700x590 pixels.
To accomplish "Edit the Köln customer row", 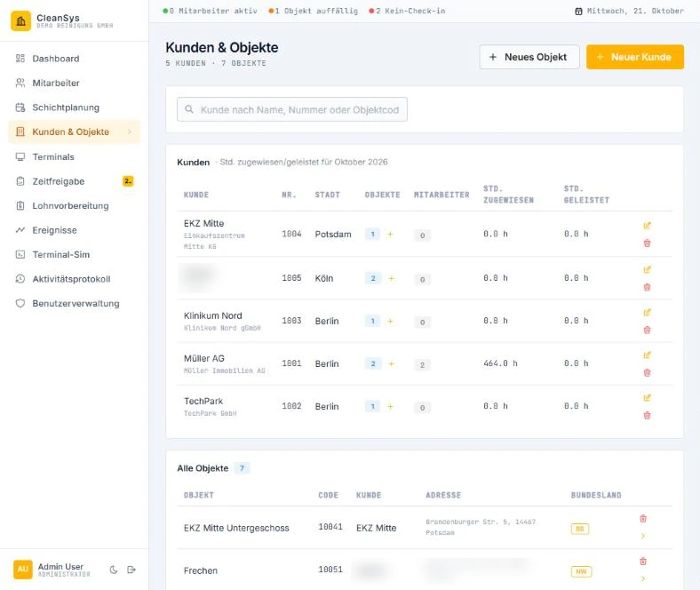I will tap(647, 269).
